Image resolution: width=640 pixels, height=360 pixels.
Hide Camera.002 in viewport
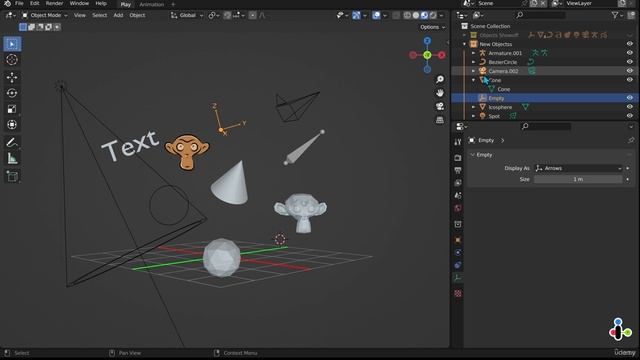click(630, 71)
